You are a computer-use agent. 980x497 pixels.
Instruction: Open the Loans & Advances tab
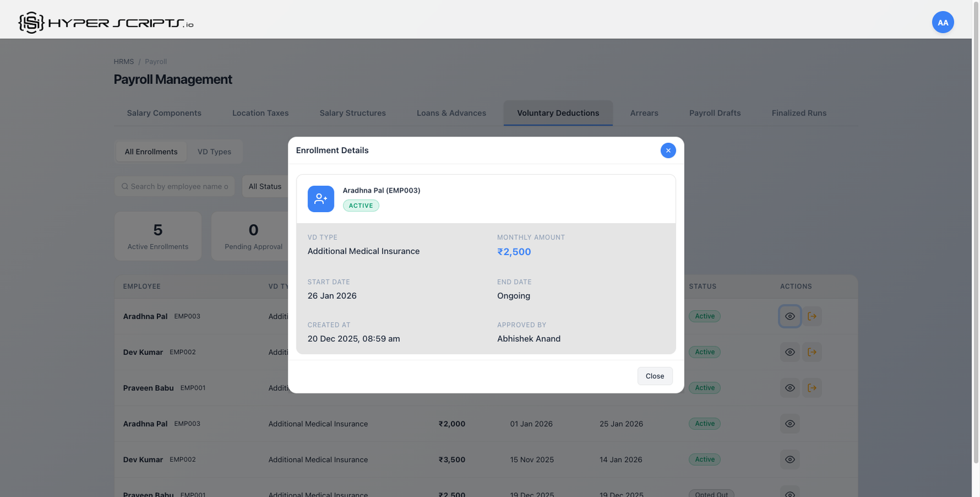[451, 113]
